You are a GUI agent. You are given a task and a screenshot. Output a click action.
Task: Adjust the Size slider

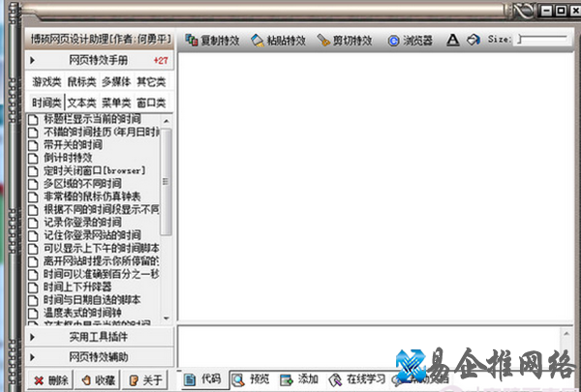click(542, 39)
